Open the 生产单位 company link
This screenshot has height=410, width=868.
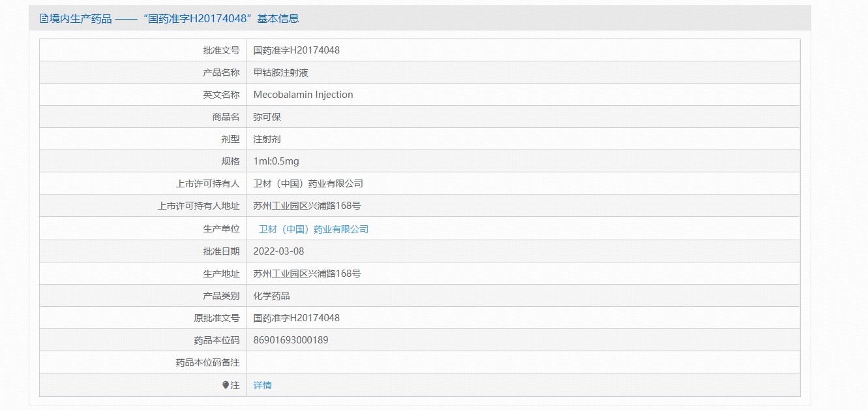tap(314, 229)
